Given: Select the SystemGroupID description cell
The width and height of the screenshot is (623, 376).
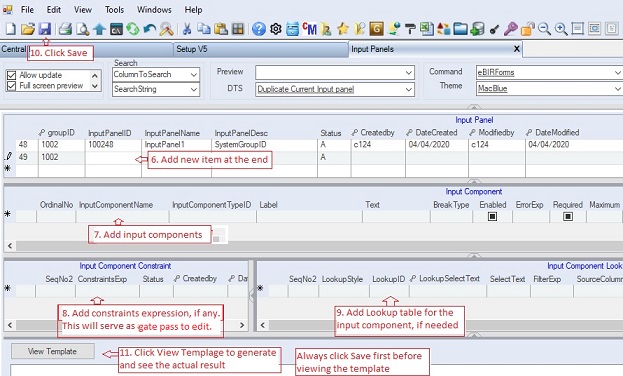Looking at the screenshot, I should point(265,145).
